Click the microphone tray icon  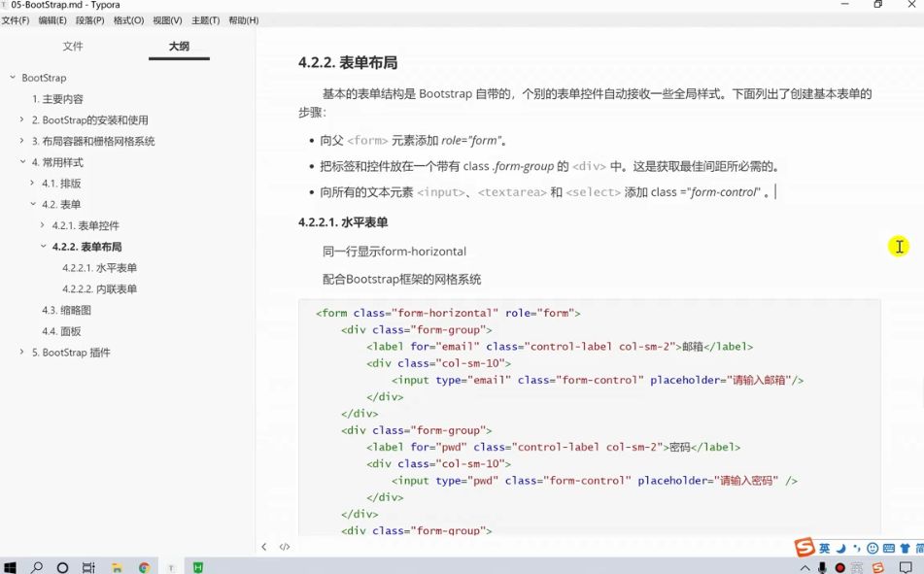pyautogui.click(x=822, y=568)
